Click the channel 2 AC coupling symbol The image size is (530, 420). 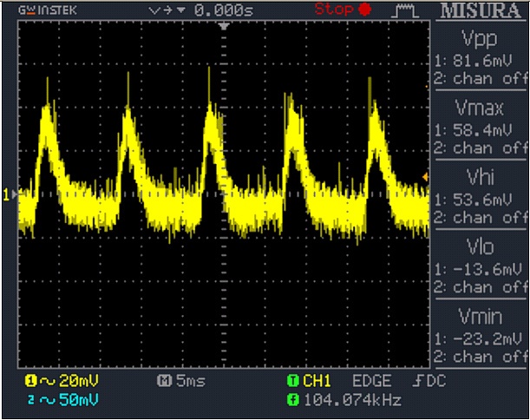pos(48,401)
